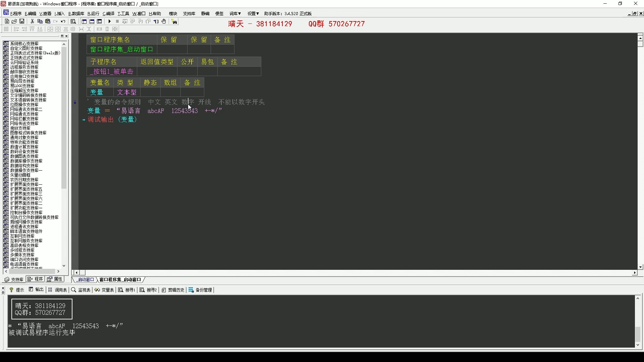This screenshot has height=362, width=644.
Task: Expand 系统核心支持库 library node
Action: pyautogui.click(x=6, y=44)
